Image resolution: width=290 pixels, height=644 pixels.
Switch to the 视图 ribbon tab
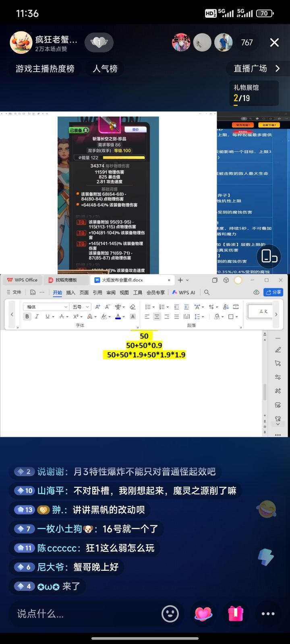coord(124,292)
